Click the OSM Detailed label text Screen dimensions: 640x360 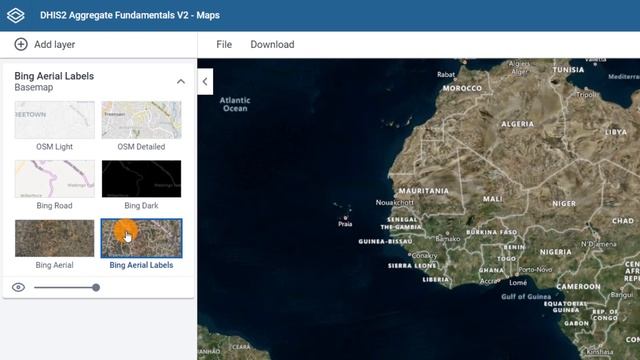[x=141, y=147]
